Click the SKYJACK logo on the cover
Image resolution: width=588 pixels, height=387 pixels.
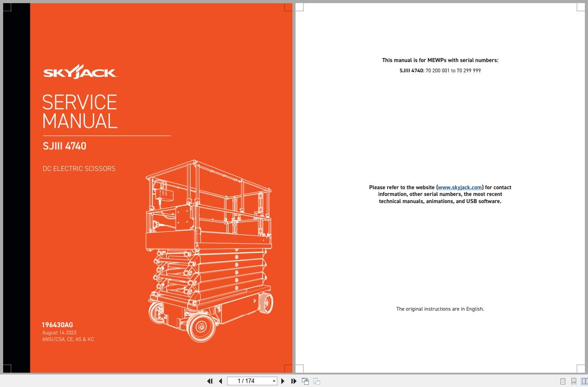(80, 71)
